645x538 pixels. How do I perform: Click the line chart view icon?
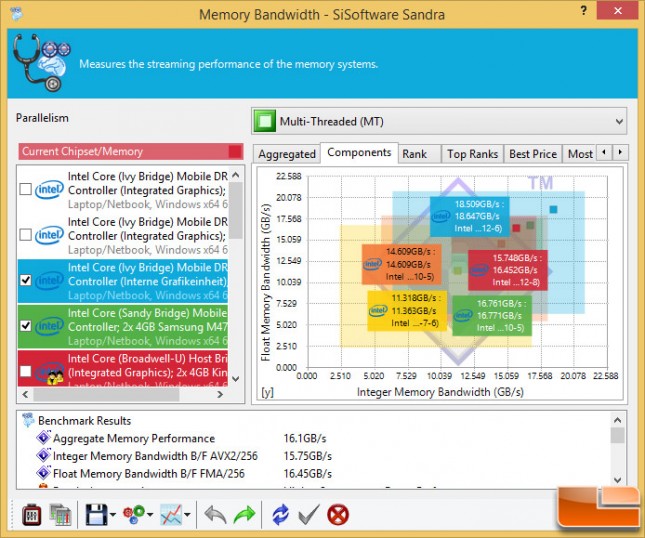click(171, 515)
